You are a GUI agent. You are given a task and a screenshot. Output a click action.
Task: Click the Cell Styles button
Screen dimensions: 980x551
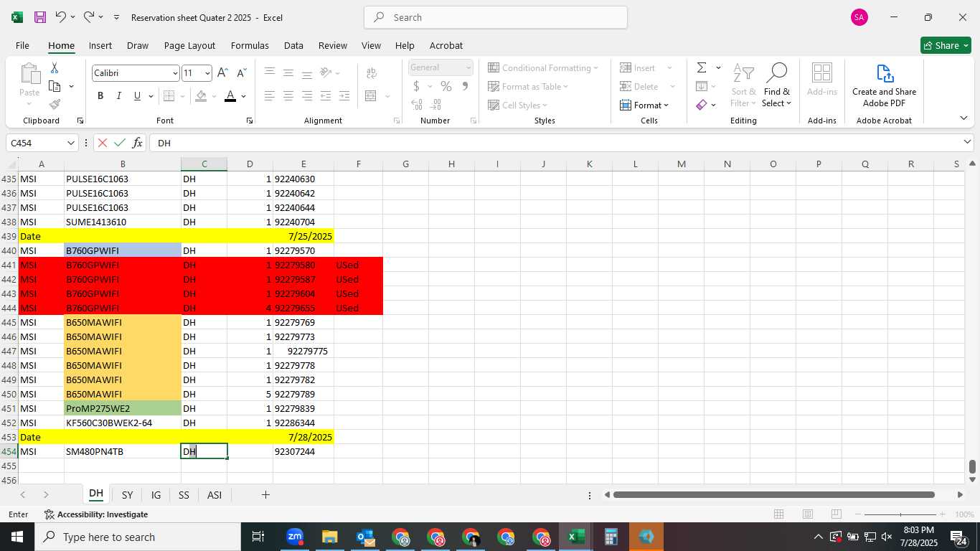click(x=518, y=105)
